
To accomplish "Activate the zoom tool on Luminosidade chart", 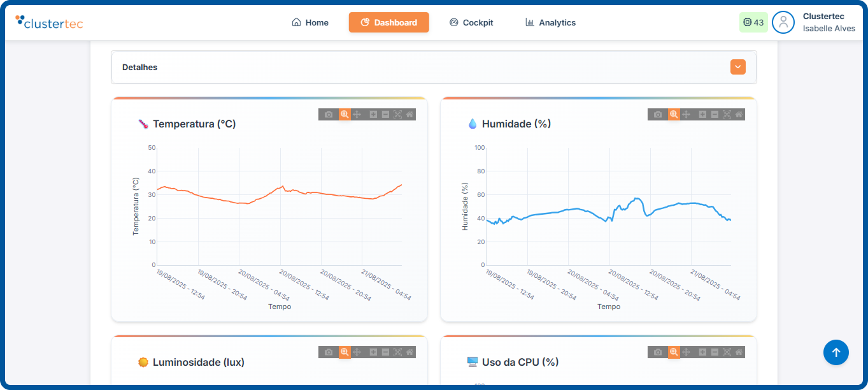I will click(345, 352).
